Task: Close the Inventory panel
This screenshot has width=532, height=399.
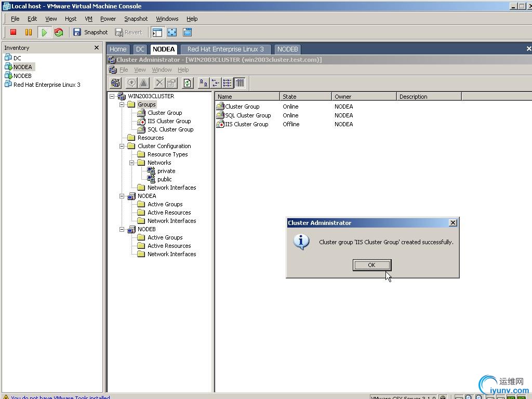Action: pyautogui.click(x=96, y=48)
